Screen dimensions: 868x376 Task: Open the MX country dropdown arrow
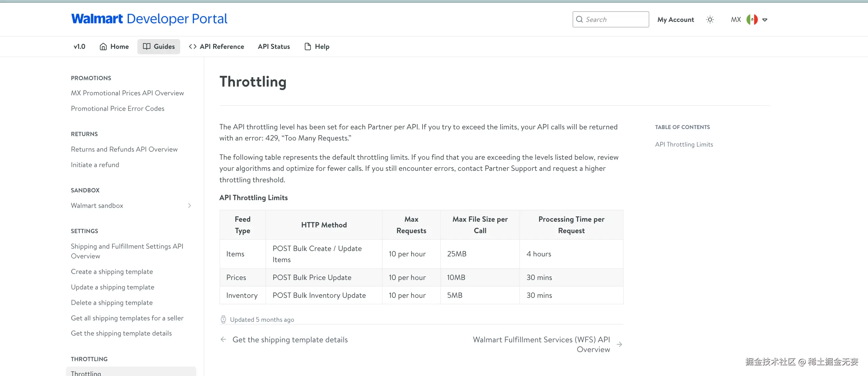[765, 20]
